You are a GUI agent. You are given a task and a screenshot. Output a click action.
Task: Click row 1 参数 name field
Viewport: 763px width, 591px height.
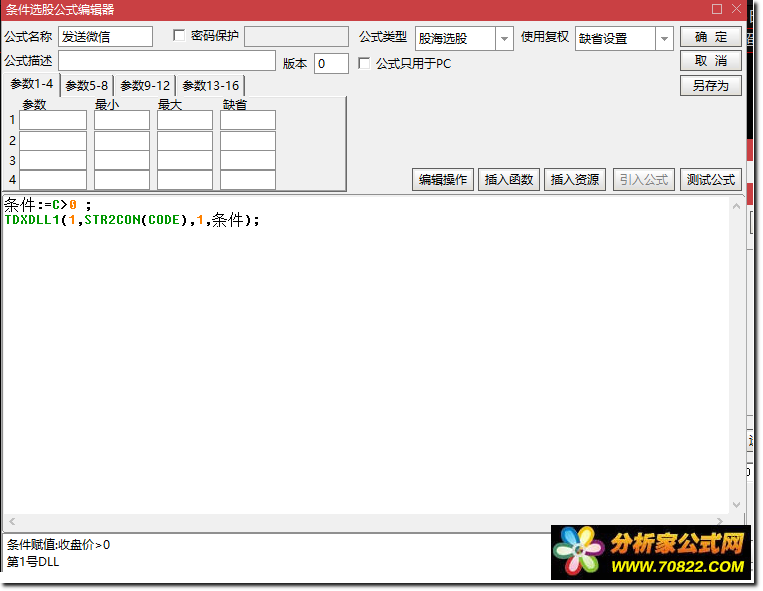53,120
